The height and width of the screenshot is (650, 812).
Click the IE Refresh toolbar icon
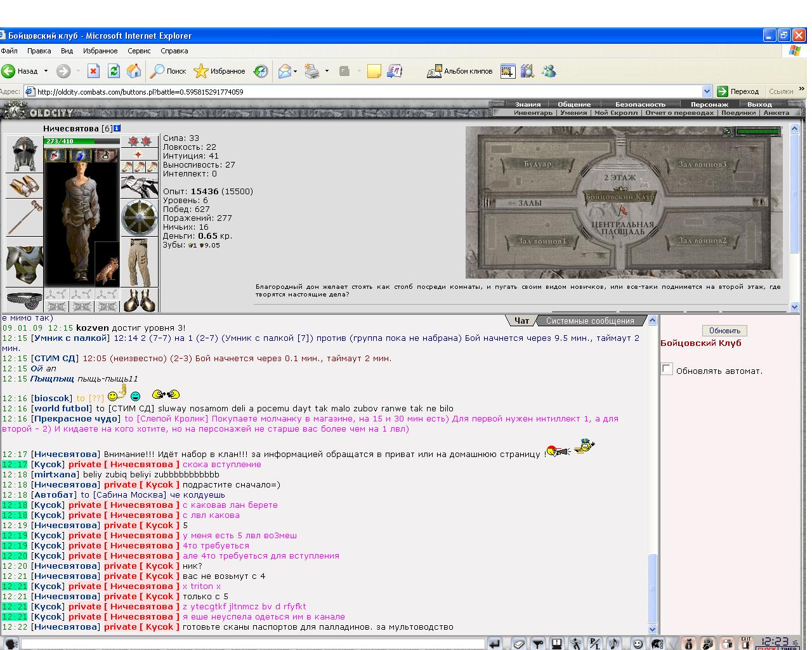pyautogui.click(x=114, y=71)
